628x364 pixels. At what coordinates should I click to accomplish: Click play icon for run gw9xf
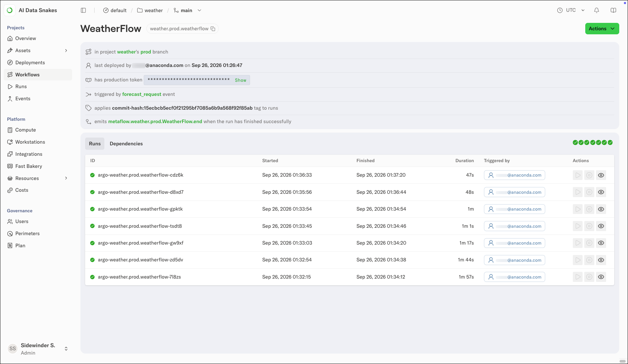pos(578,243)
